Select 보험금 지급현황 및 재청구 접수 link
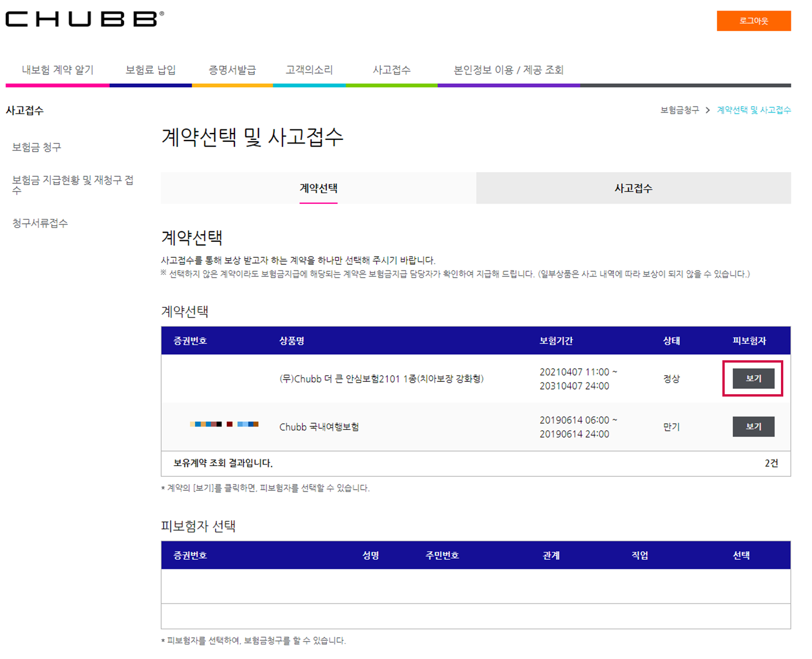This screenshot has height=659, width=812. click(73, 184)
